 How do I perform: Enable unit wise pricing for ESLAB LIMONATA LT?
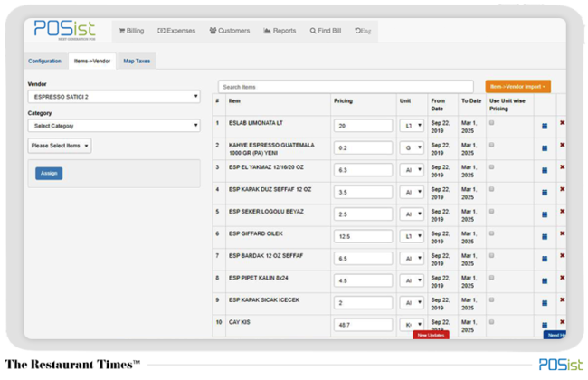(491, 123)
